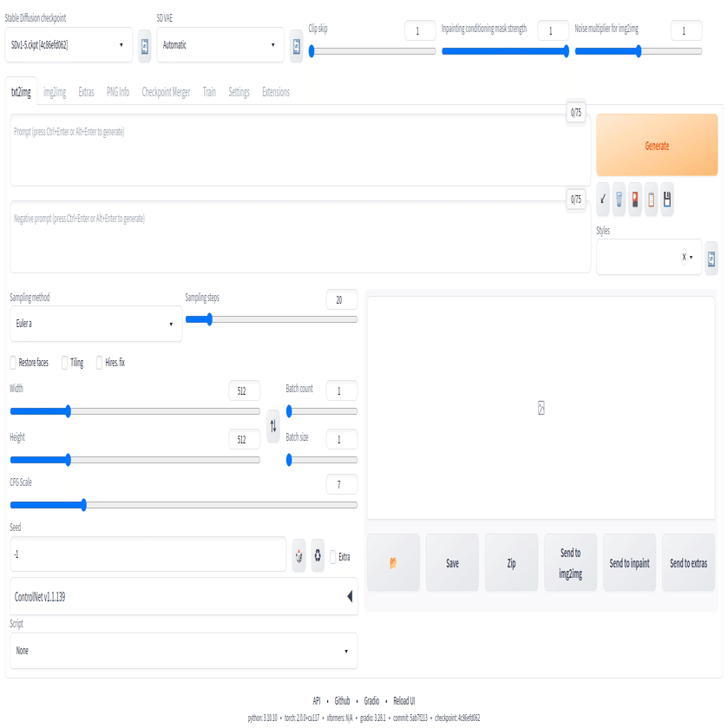Click into the Prompt text box
The width and height of the screenshot is (728, 728).
pos(300,149)
